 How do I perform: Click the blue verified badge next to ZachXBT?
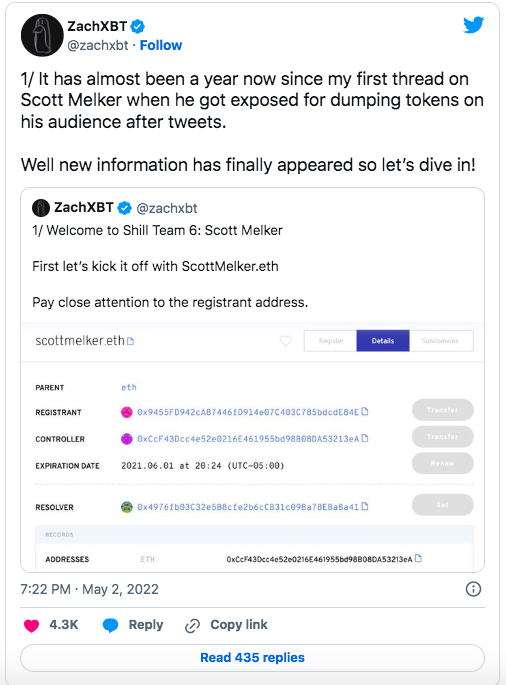click(x=138, y=27)
